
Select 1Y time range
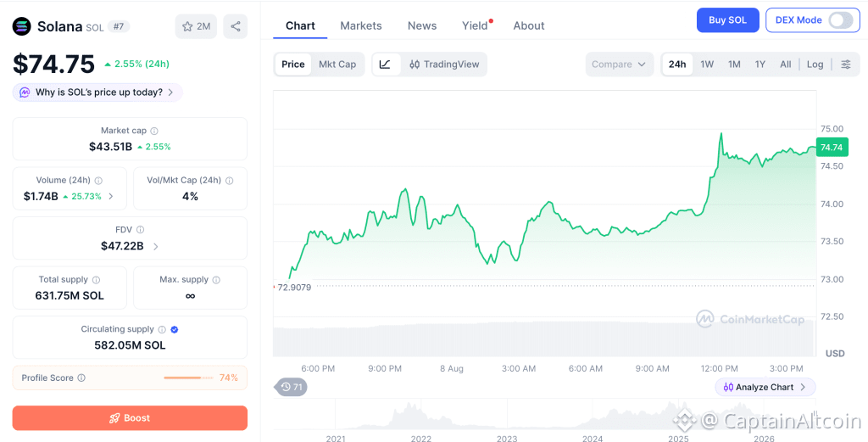[760, 64]
